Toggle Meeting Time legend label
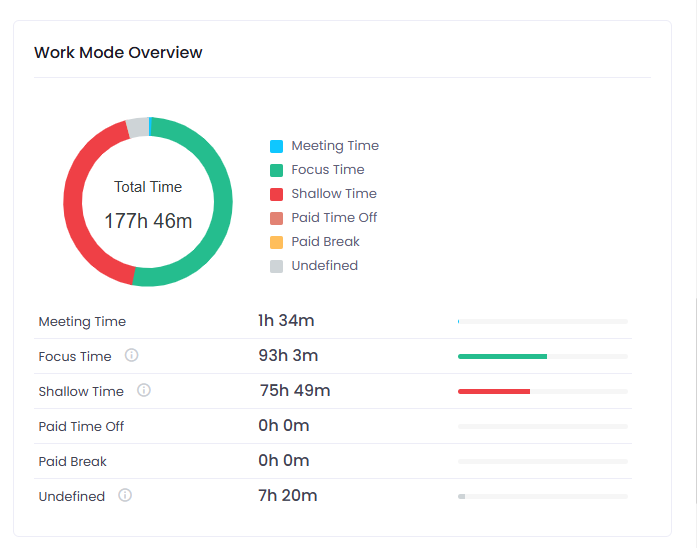The height and width of the screenshot is (548, 697). (335, 146)
